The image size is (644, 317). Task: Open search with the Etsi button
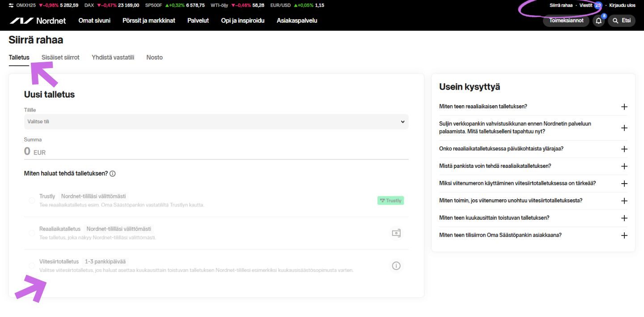(622, 21)
